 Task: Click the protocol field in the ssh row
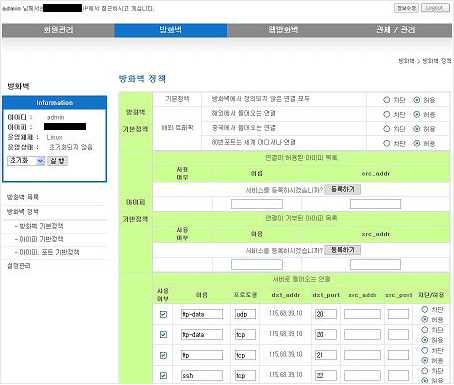245,376
